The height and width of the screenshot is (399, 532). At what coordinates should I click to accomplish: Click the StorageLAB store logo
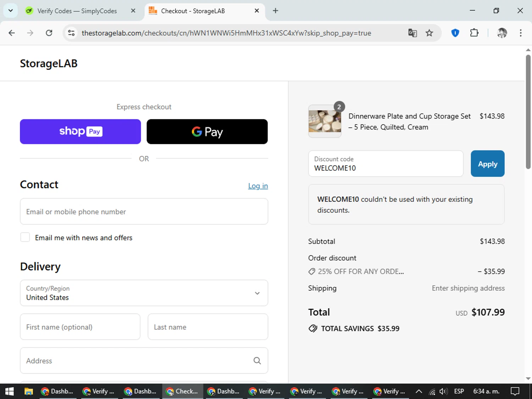tap(49, 63)
